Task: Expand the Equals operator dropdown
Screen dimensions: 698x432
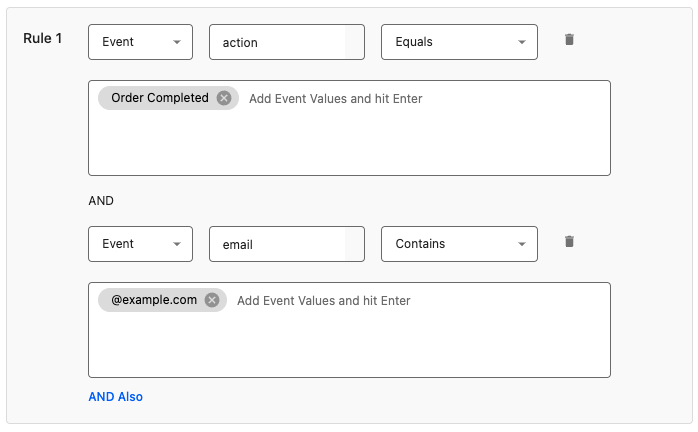Action: [459, 42]
